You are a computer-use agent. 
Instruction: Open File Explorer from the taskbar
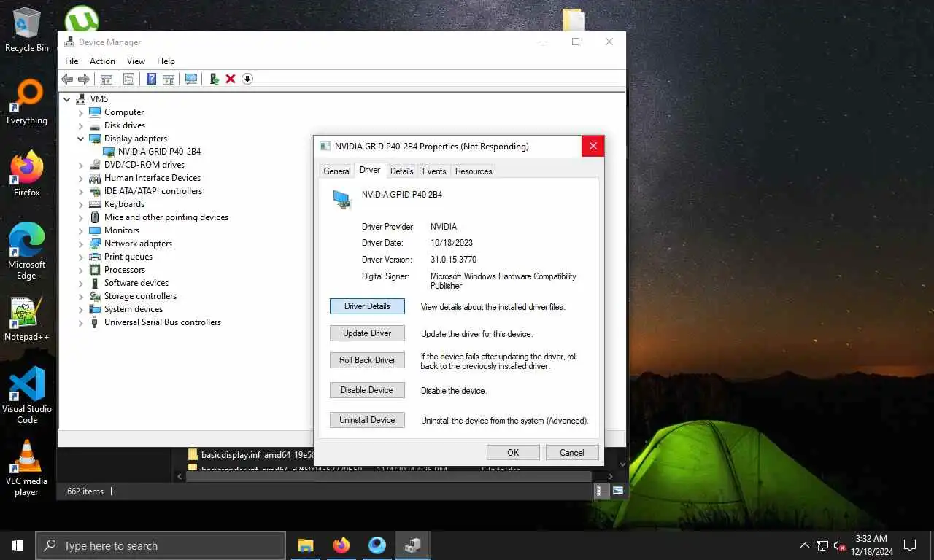tap(306, 545)
